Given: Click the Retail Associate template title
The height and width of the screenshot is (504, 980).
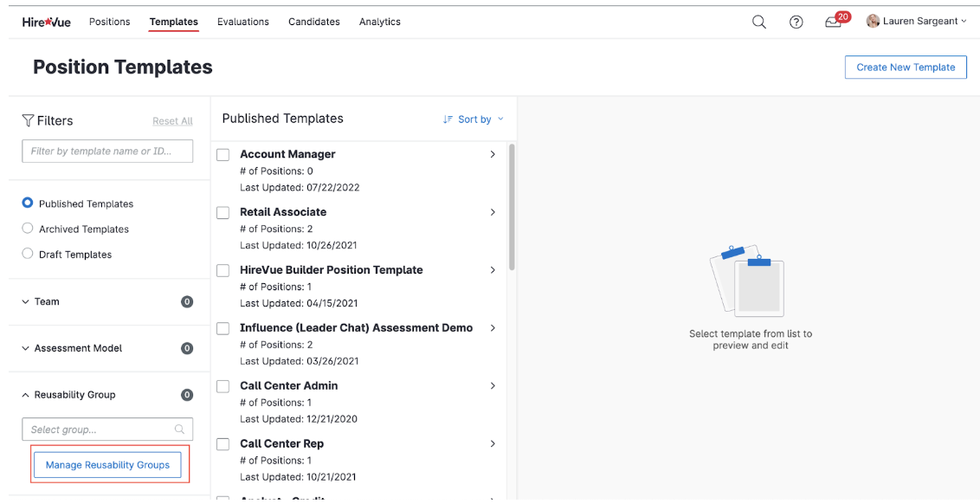Looking at the screenshot, I should (x=283, y=212).
